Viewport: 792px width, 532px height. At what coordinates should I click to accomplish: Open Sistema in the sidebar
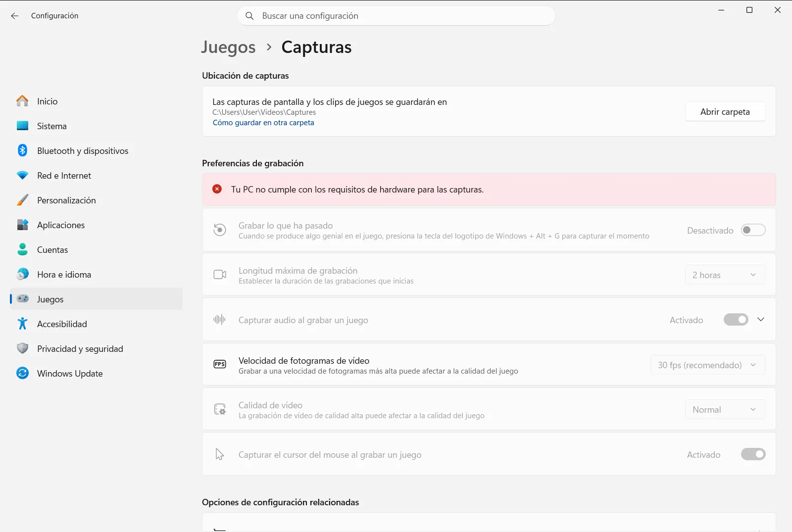tap(97, 126)
